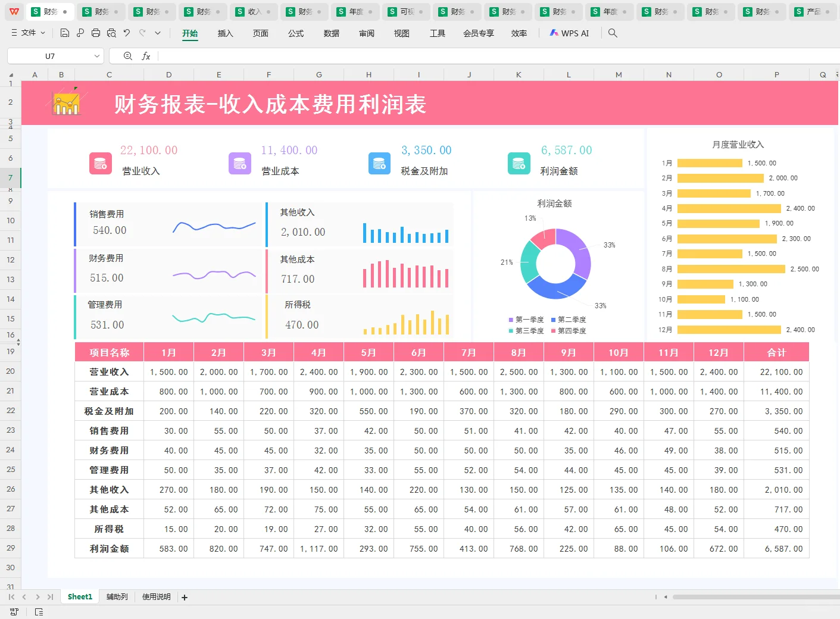Click the purple 营业成本 card icon
This screenshot has width=840, height=619.
point(240,163)
